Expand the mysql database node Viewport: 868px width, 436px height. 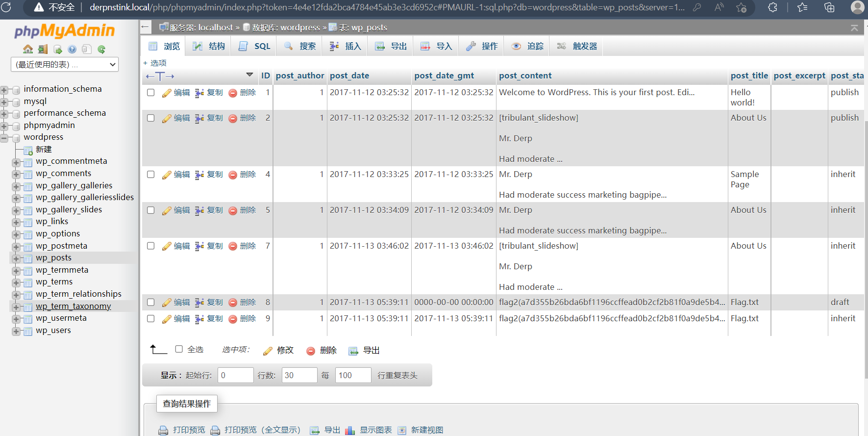[4, 102]
